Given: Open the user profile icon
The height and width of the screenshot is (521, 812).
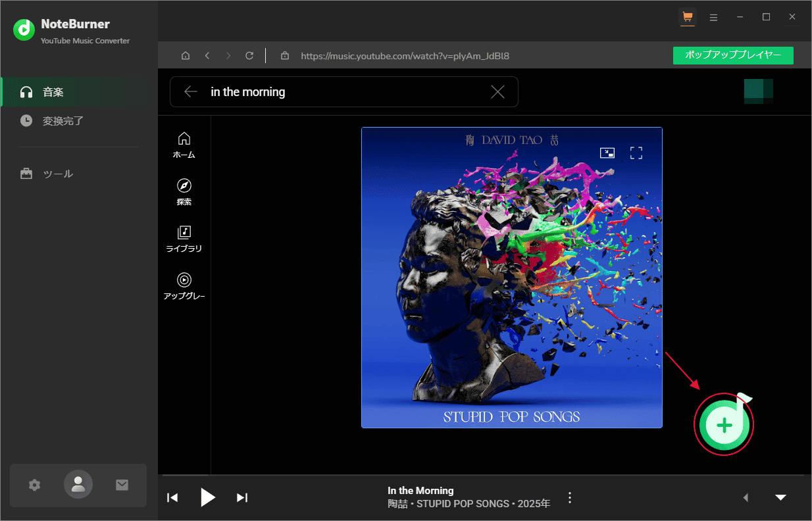Looking at the screenshot, I should (x=78, y=485).
